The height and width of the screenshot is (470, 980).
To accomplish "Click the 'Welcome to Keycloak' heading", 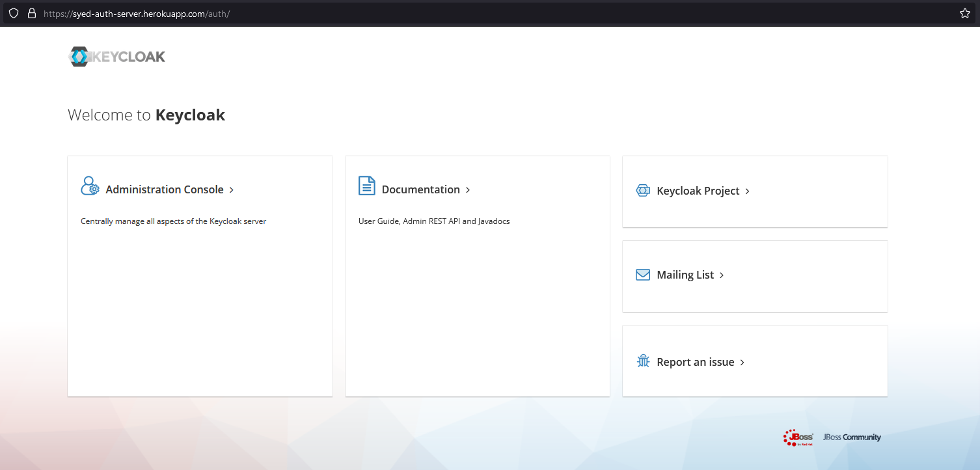I will point(146,115).
